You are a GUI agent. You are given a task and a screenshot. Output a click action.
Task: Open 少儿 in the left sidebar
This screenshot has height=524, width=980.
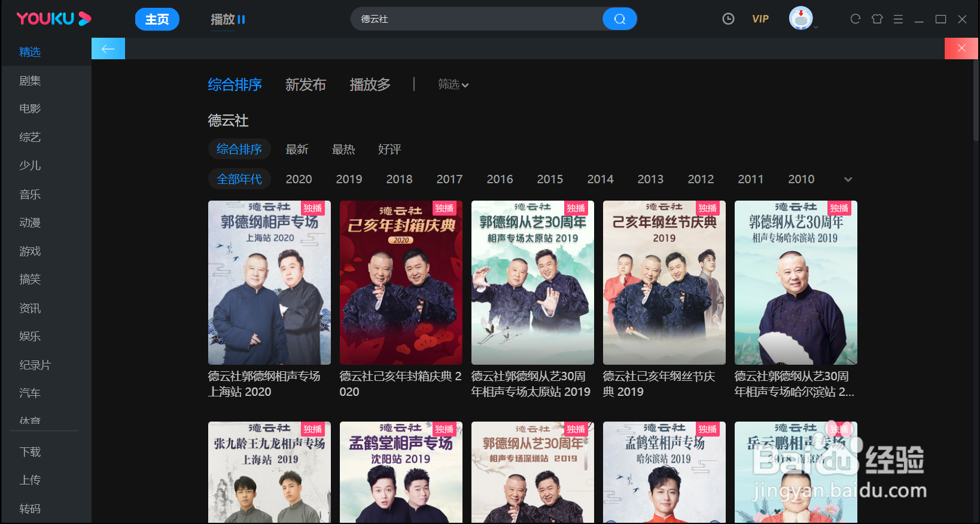[30, 165]
